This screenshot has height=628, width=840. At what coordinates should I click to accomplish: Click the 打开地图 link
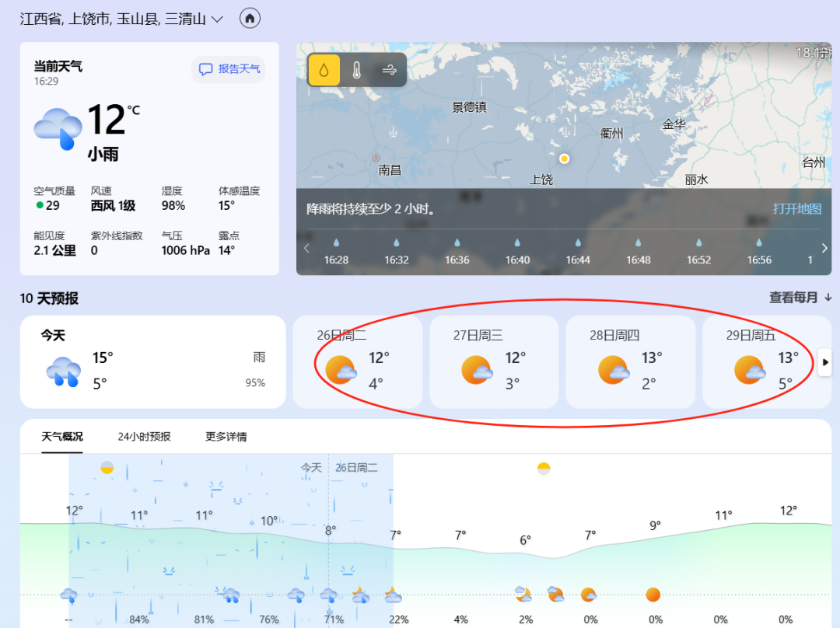(x=796, y=208)
